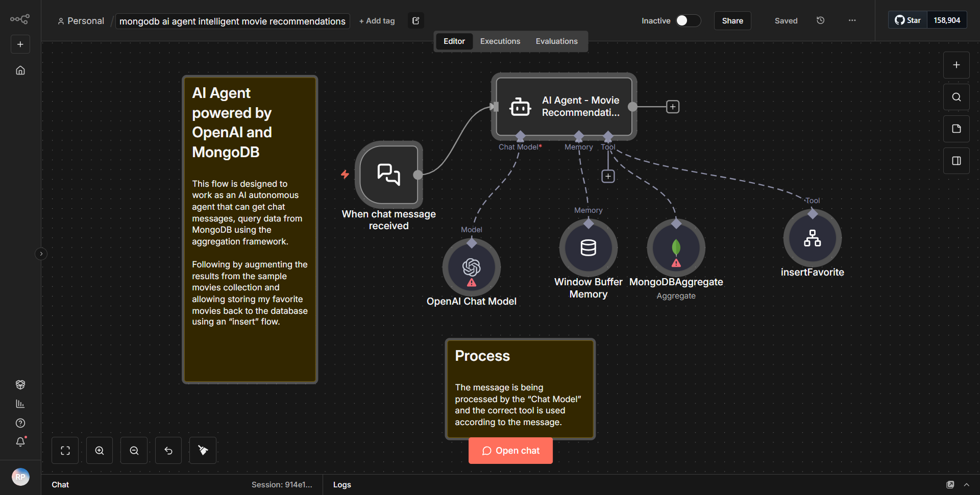This screenshot has width=980, height=495.
Task: Expand the collapsed left sidebar
Action: 41,254
